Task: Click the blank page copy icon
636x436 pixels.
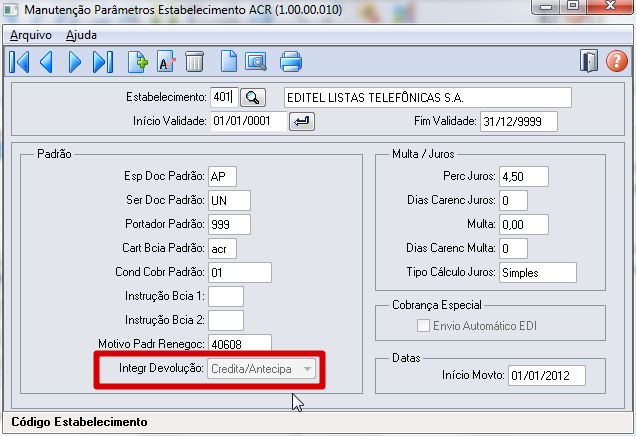Action: tap(229, 62)
